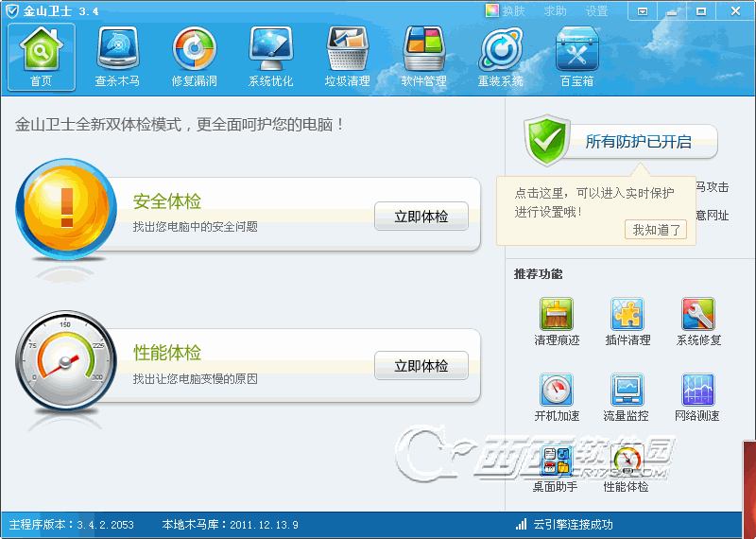Click the orange exclamation security orb
This screenshot has height=539, width=756.
pos(66,209)
